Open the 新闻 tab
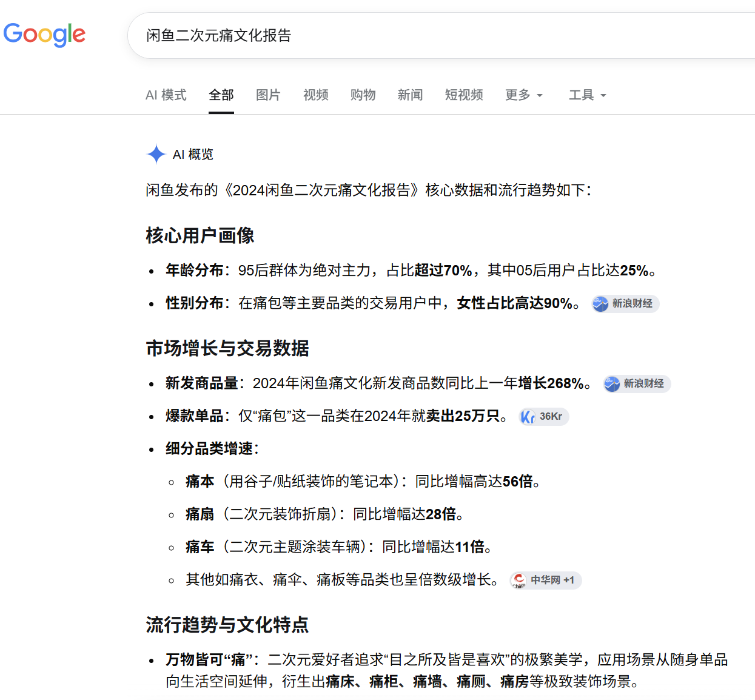This screenshot has height=700, width=755. pyautogui.click(x=411, y=95)
